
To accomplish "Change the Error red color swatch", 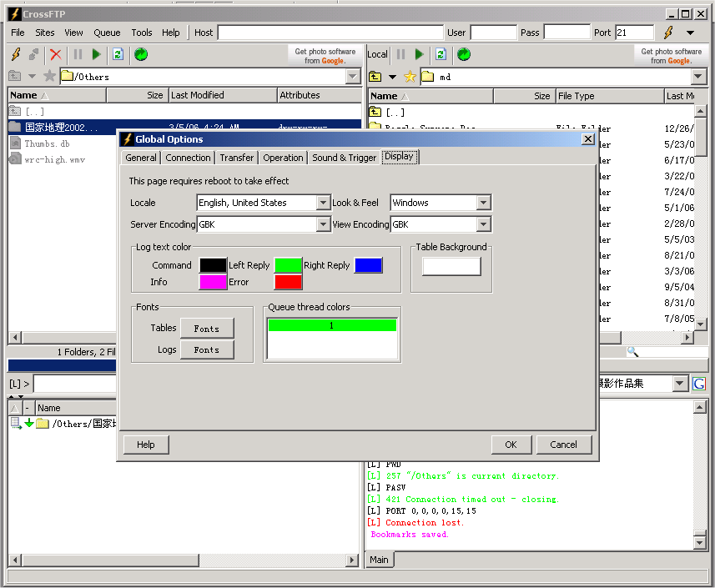I will [288, 282].
